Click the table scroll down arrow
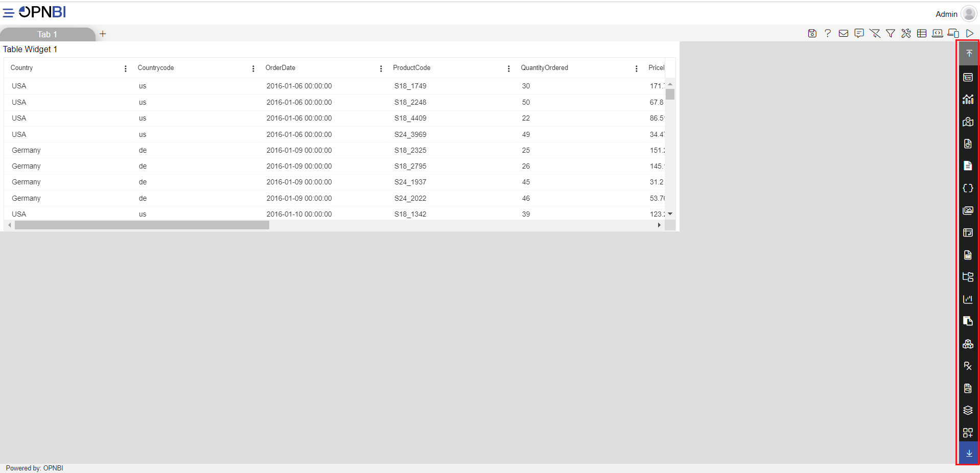Viewport: 980px width, 473px height. click(x=670, y=214)
